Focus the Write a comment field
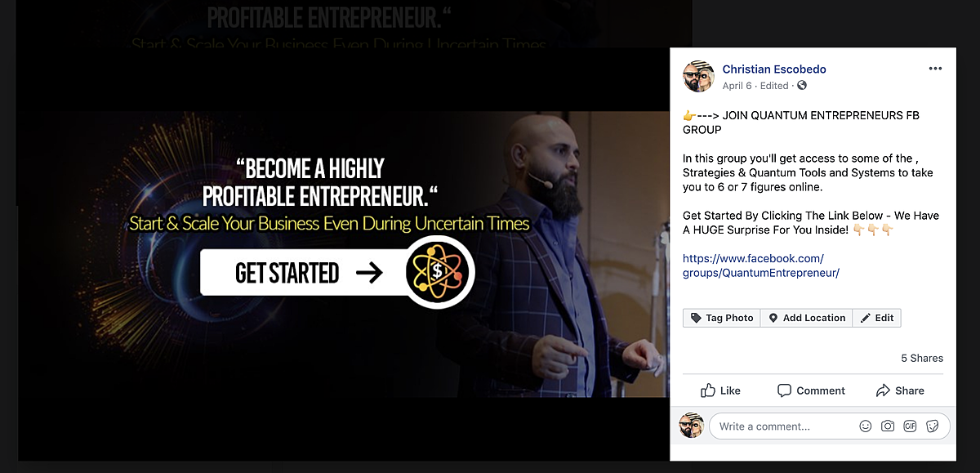The height and width of the screenshot is (473, 980). [x=829, y=426]
